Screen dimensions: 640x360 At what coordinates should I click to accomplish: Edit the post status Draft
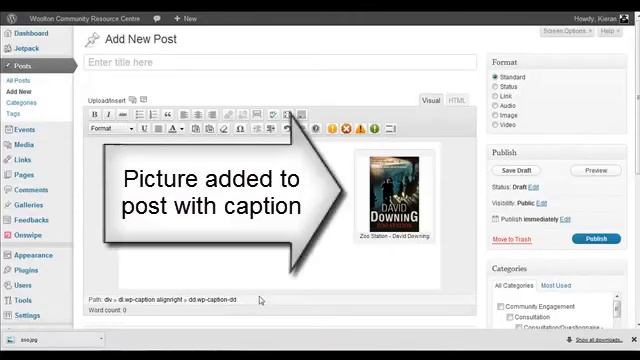(x=533, y=187)
